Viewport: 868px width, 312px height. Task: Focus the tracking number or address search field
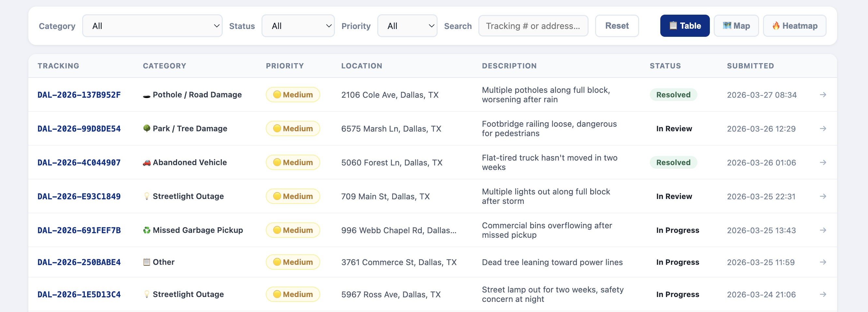pos(533,26)
